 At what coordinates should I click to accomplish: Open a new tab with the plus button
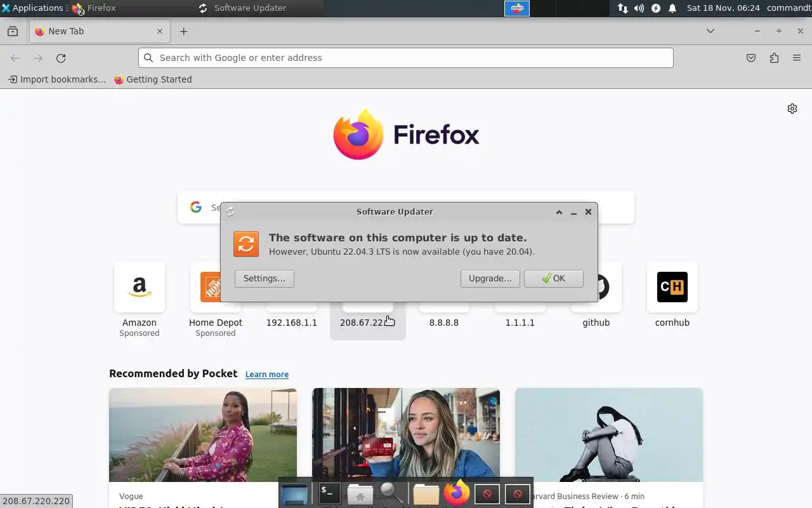point(183,31)
